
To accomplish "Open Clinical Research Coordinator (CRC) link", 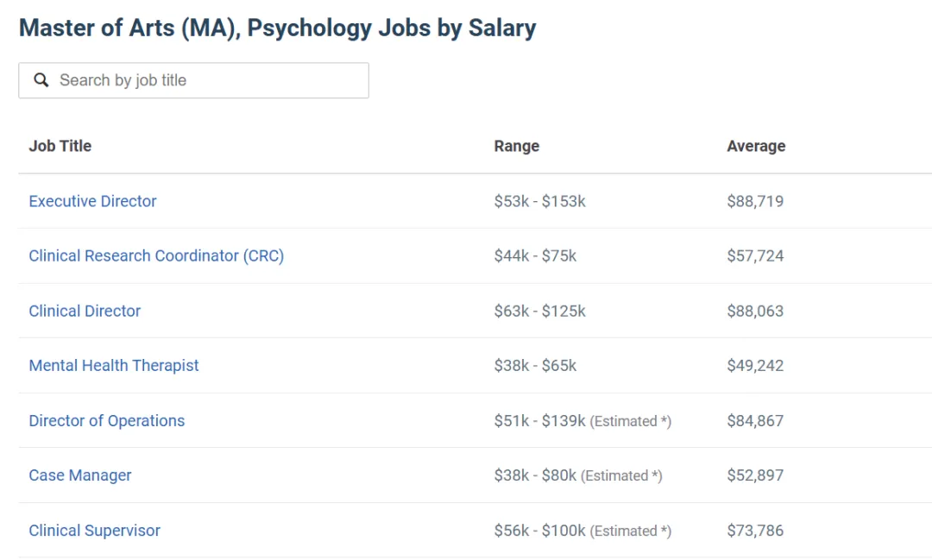I will (x=156, y=255).
